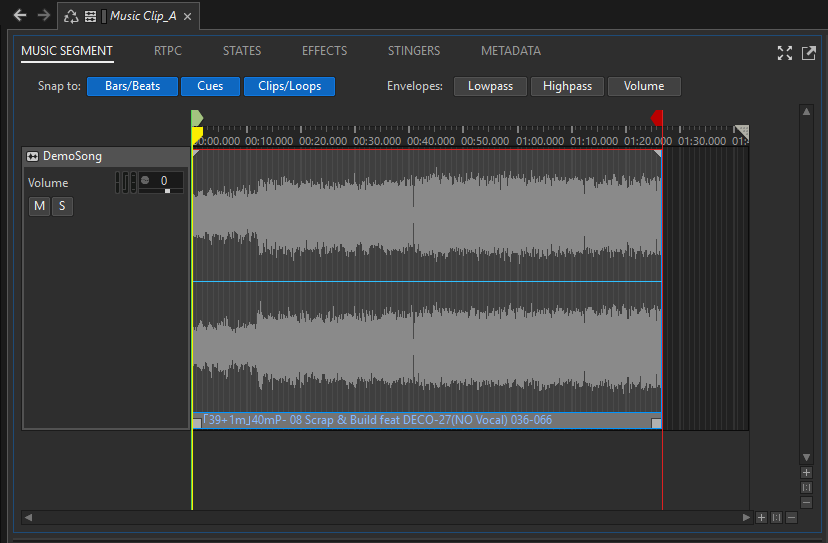Click the clip's left fade handle square

[197, 423]
